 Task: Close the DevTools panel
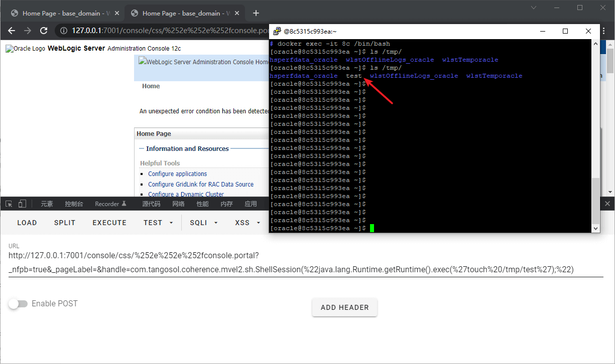[x=607, y=204]
